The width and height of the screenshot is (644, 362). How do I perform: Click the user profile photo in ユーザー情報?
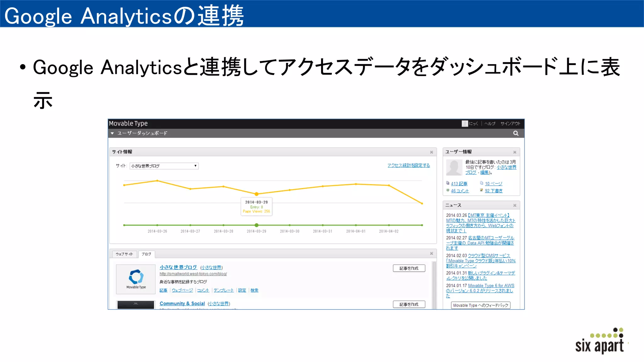(x=454, y=167)
